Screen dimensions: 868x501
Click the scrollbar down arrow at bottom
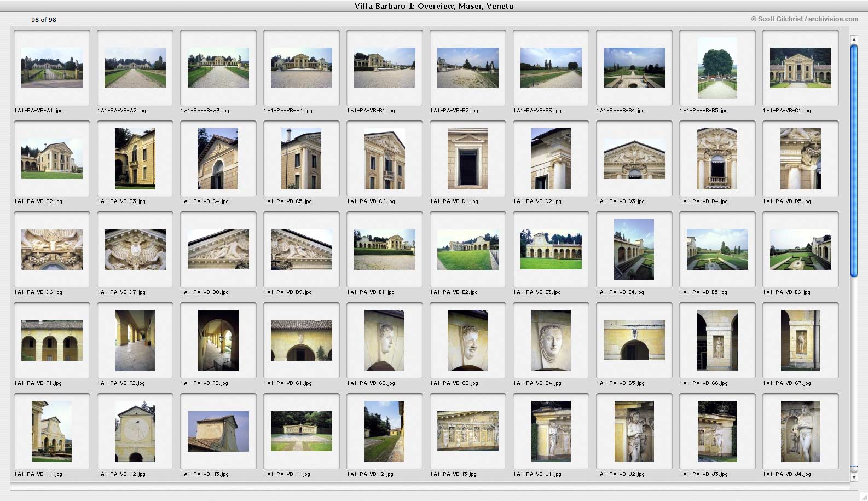(854, 477)
